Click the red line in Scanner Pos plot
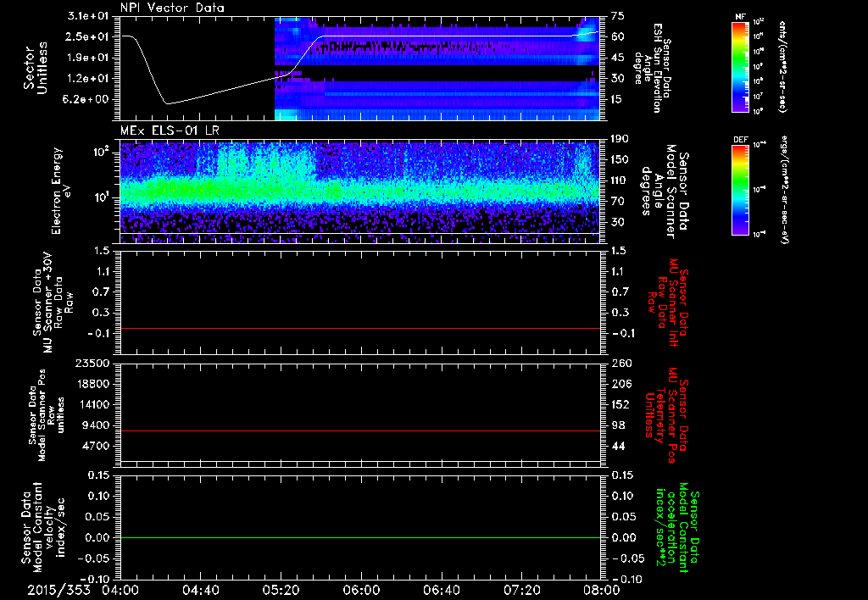The height and width of the screenshot is (600, 868). pyautogui.click(x=360, y=431)
